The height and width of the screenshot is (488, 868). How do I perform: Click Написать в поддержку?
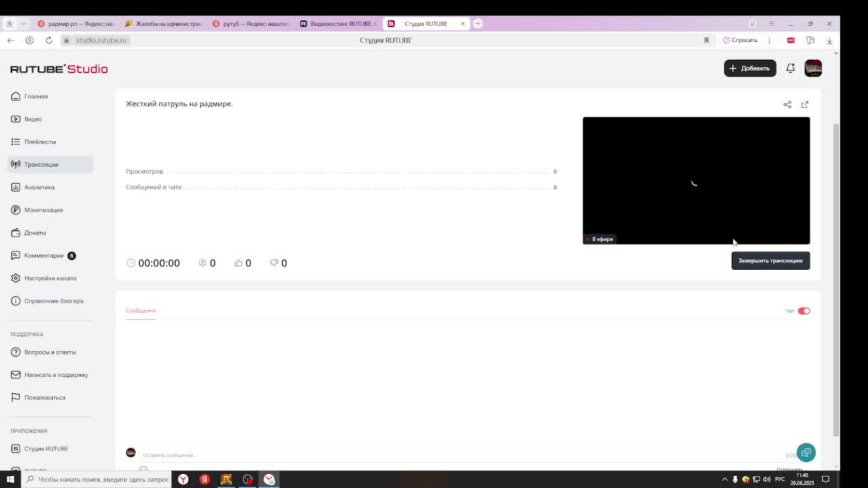coord(56,375)
